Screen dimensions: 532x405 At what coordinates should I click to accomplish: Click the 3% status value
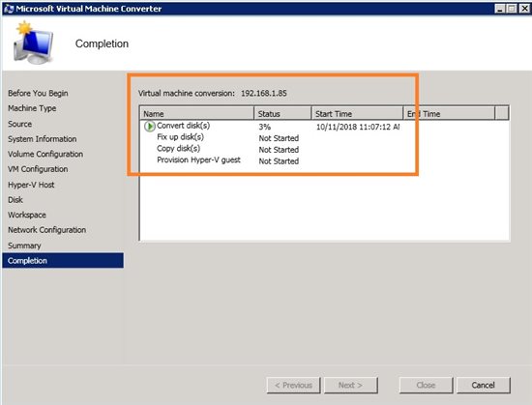[265, 127]
